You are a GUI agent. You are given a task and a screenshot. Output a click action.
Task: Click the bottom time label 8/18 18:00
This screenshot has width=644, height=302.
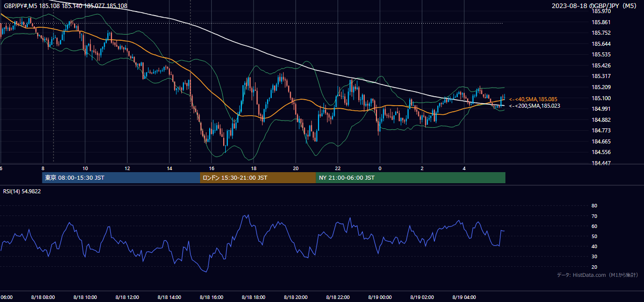(x=253, y=297)
